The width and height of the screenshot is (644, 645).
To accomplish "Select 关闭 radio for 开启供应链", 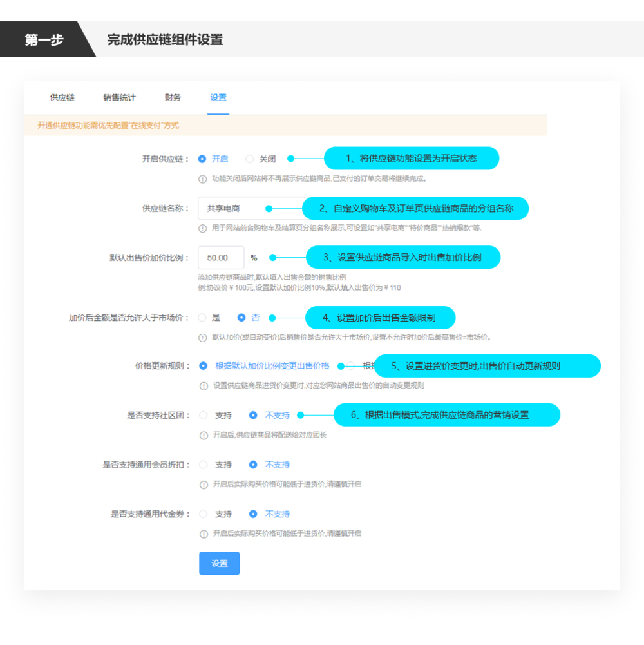I will pyautogui.click(x=250, y=159).
